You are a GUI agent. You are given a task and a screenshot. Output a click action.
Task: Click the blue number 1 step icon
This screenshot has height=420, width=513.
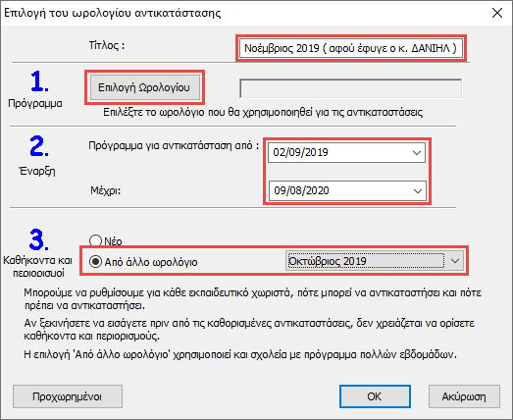click(39, 81)
